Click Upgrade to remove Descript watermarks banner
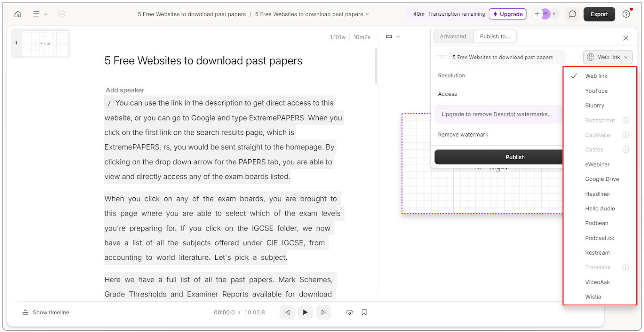 498,114
